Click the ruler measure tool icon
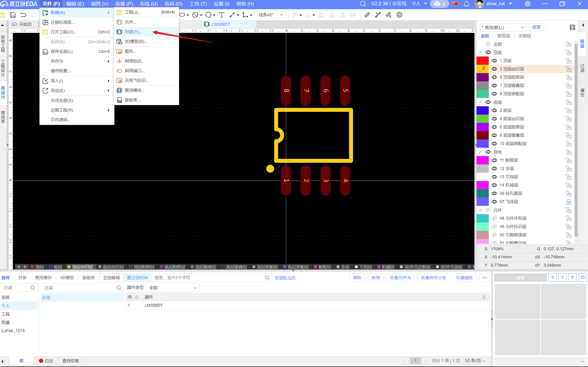Viewport: 588px width, 367px height. coord(367,15)
